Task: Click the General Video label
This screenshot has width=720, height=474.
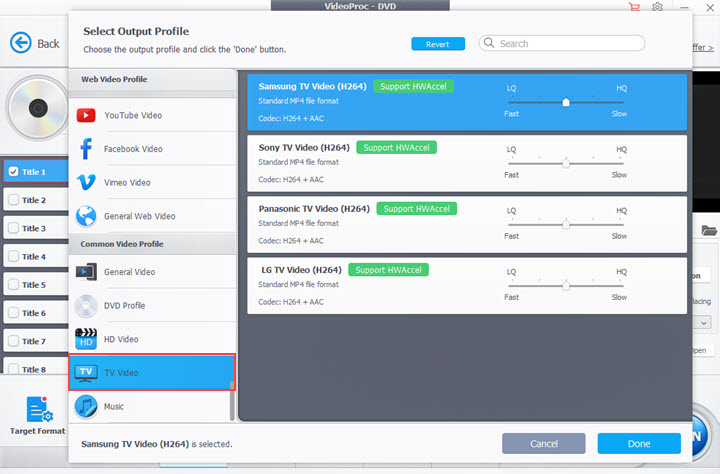Action: (129, 272)
